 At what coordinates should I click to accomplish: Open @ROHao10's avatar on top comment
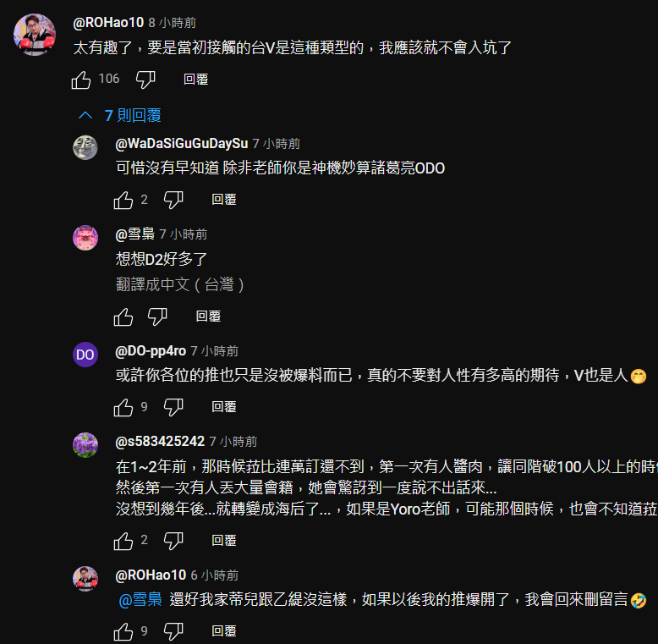pyautogui.click(x=35, y=35)
